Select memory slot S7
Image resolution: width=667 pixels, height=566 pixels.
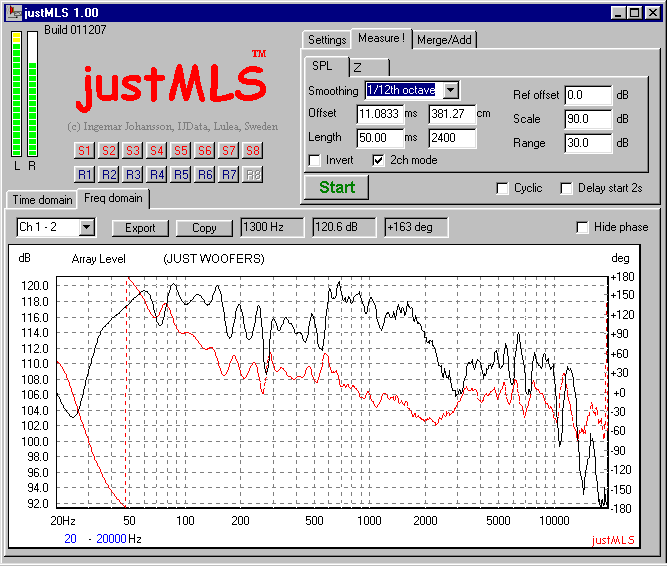click(228, 151)
